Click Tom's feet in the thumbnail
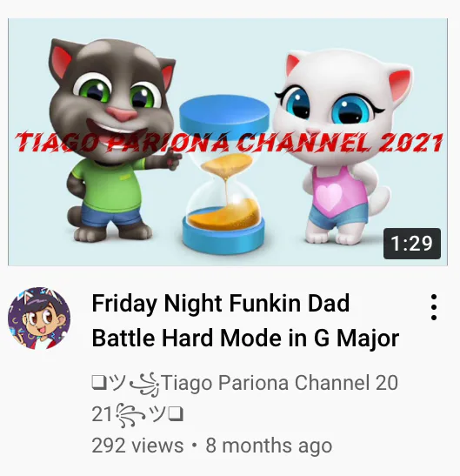Viewport: 460px width, 476px height. pos(113,232)
